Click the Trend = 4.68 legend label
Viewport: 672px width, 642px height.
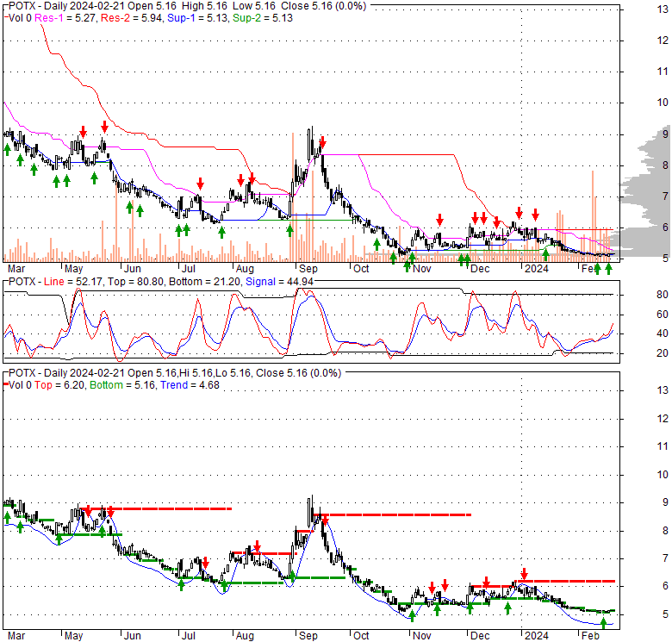click(x=190, y=385)
